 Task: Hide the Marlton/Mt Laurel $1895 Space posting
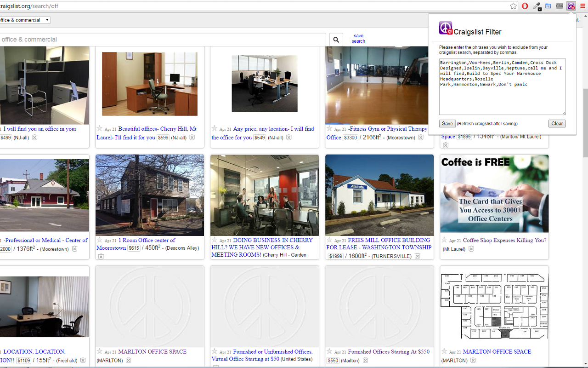445,145
